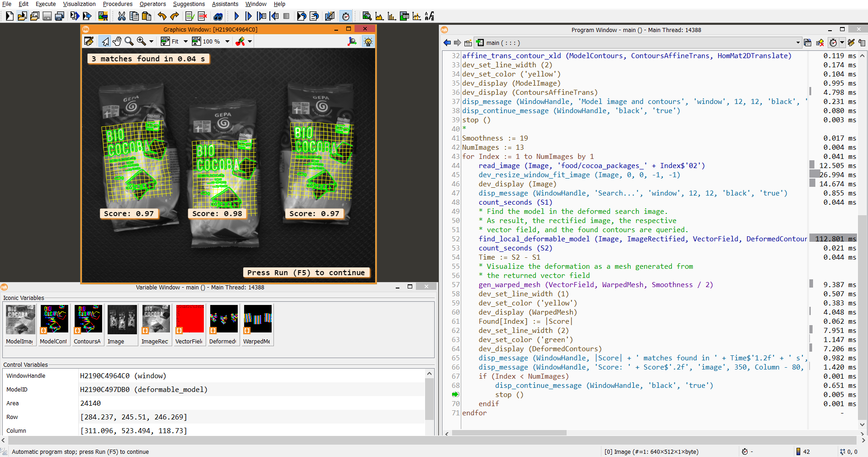Open the Operators menu

153,4
